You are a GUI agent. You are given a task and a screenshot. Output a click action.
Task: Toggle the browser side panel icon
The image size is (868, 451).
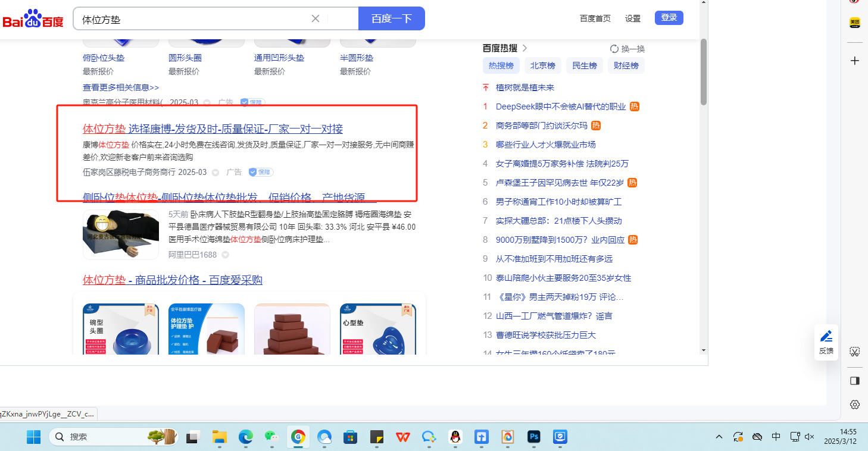pyautogui.click(x=855, y=380)
